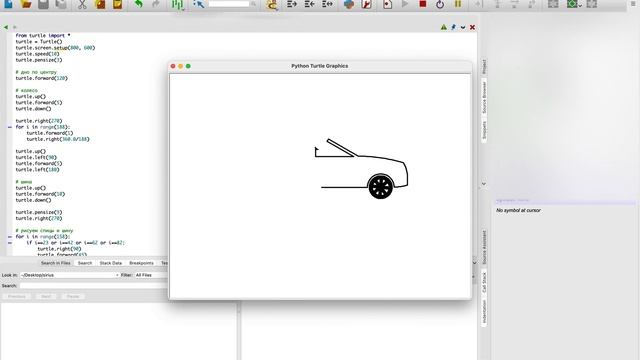
Task: Click the grey redo arrow icon
Action: click(156, 4)
